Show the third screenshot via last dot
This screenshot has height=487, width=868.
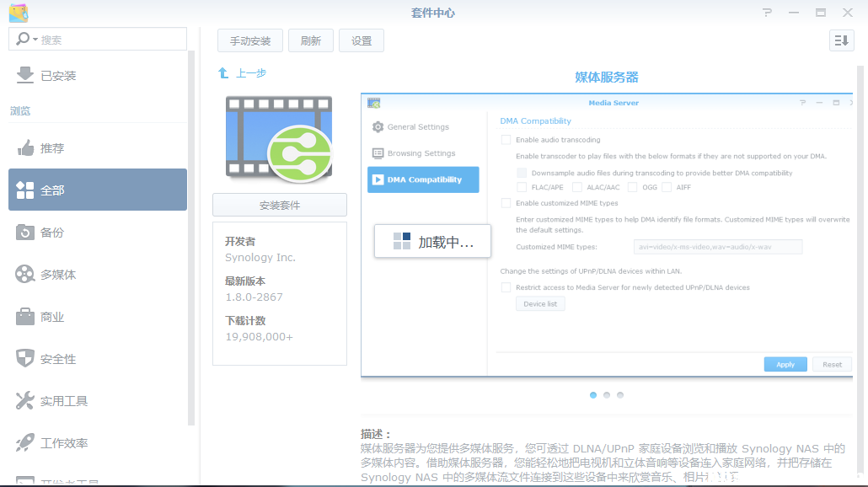pos(620,395)
